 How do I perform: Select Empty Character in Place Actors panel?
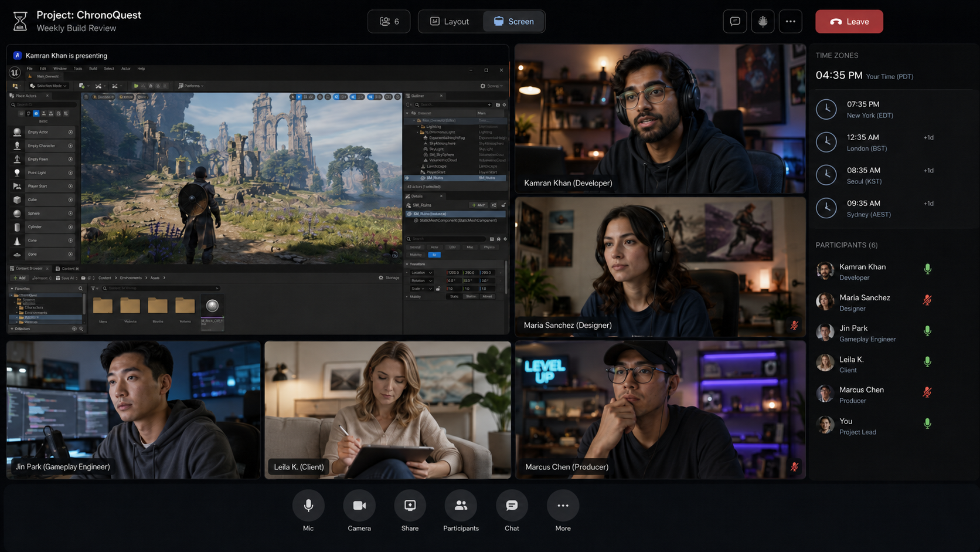click(43, 145)
